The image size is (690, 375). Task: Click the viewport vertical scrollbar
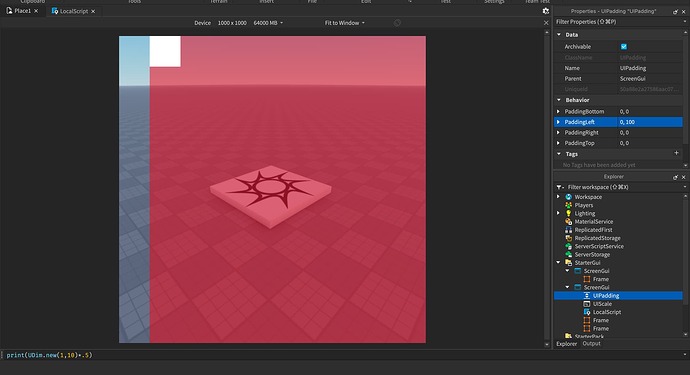coord(547,188)
